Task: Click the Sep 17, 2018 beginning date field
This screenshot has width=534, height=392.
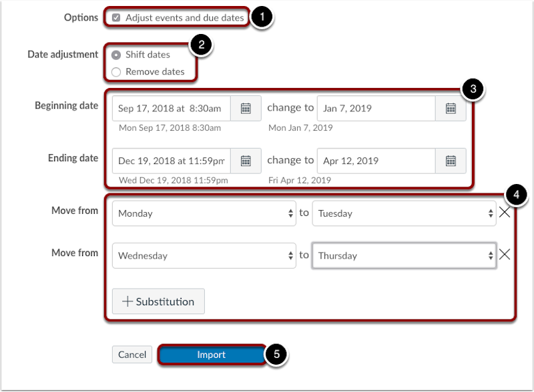Action: pyautogui.click(x=172, y=108)
